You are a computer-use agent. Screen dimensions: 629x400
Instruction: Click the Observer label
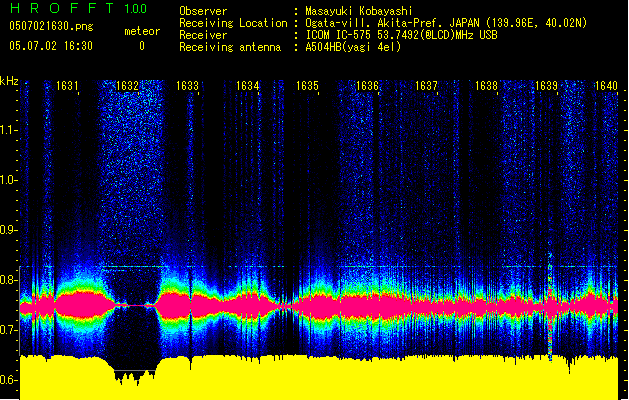pos(203,11)
